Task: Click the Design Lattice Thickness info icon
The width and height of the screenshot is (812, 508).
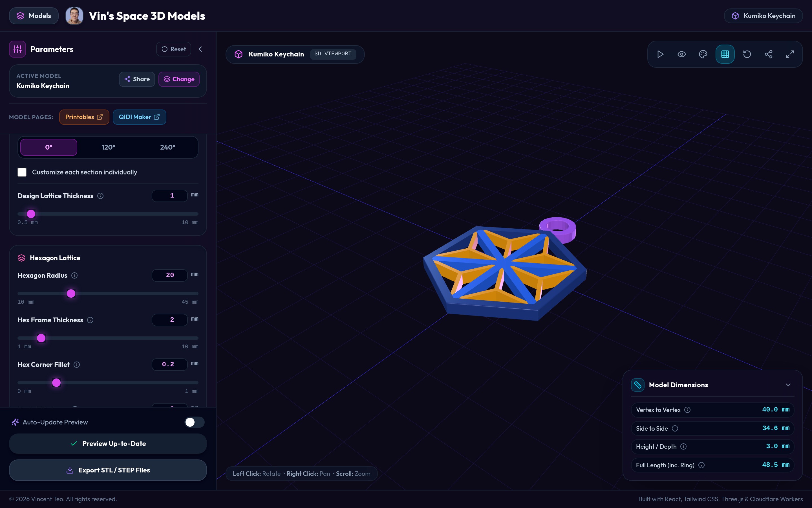Action: [100, 196]
